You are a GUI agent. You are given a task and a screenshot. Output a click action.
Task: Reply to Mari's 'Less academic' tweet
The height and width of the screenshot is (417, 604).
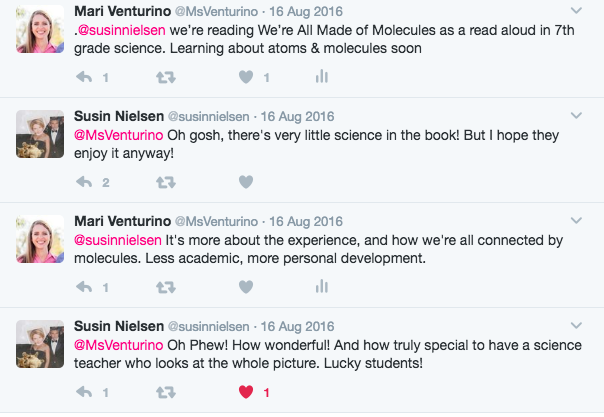click(x=86, y=287)
